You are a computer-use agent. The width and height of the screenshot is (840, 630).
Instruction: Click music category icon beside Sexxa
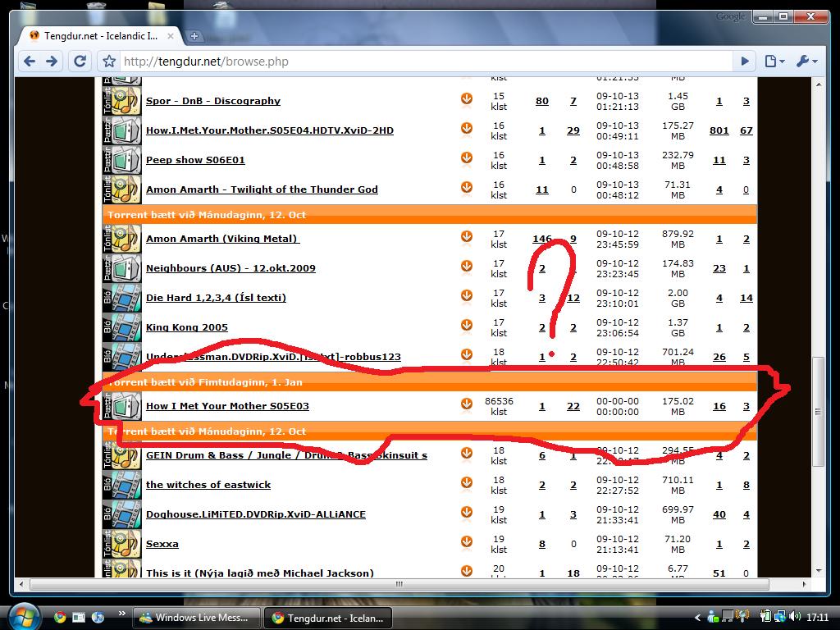coord(121,543)
